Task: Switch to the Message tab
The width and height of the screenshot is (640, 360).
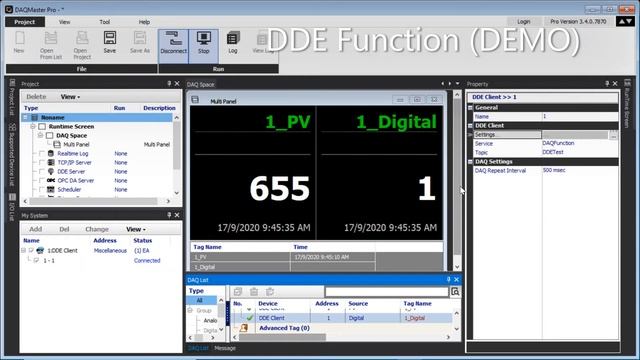Action: (x=225, y=348)
